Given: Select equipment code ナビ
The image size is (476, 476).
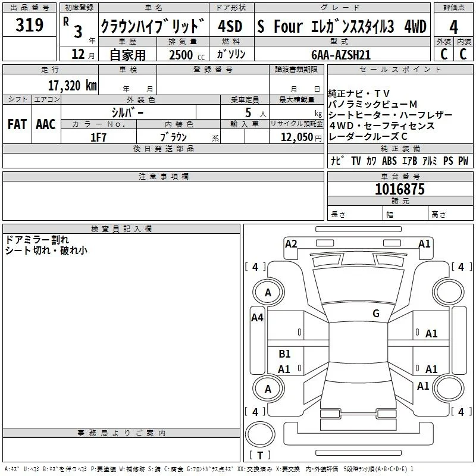Looking at the screenshot, I should (337, 161).
